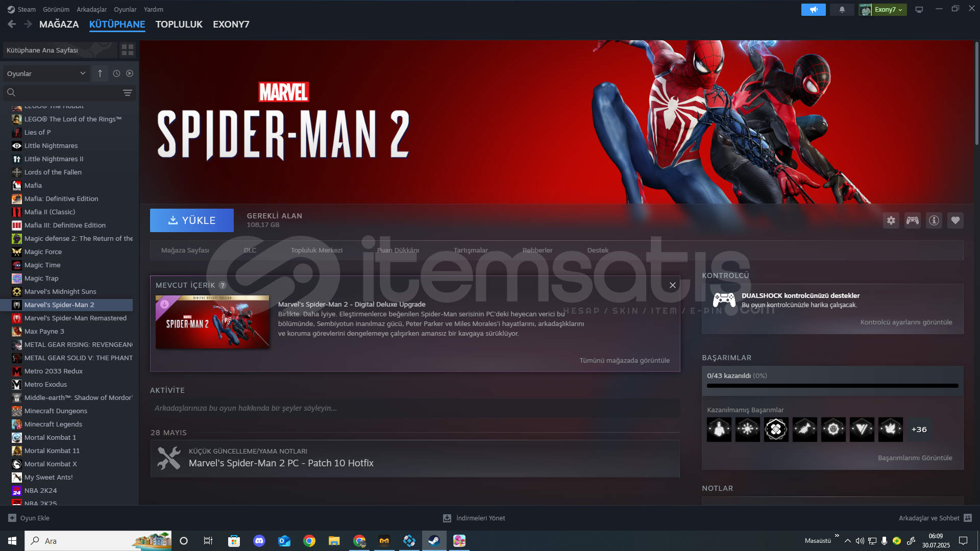This screenshot has height=551, width=980.
Task: Open the Yardım menu
Action: (x=154, y=9)
